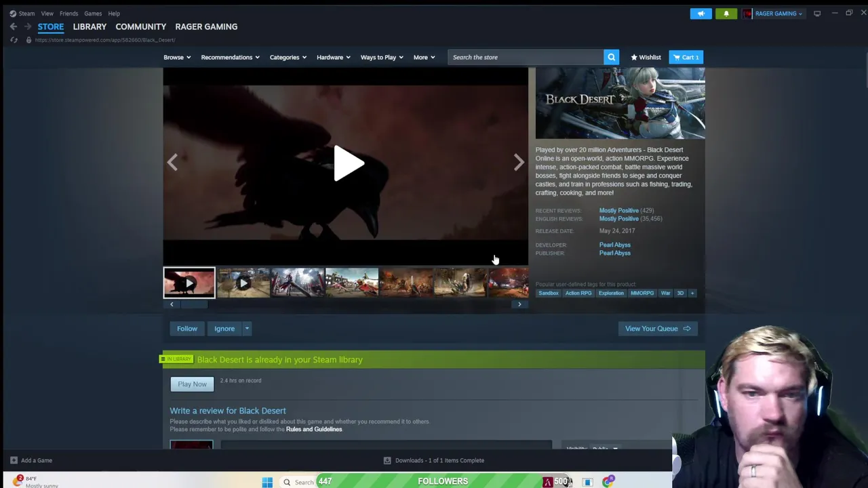Open RAGER GAMING account dropdown

point(773,14)
